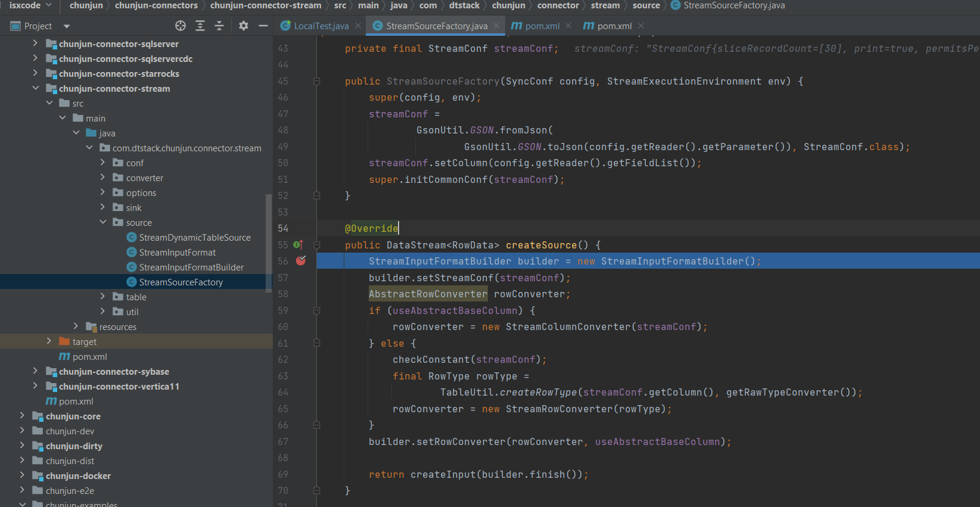Click the createSource method name
Screen dimensions: 980x507
[x=541, y=245]
